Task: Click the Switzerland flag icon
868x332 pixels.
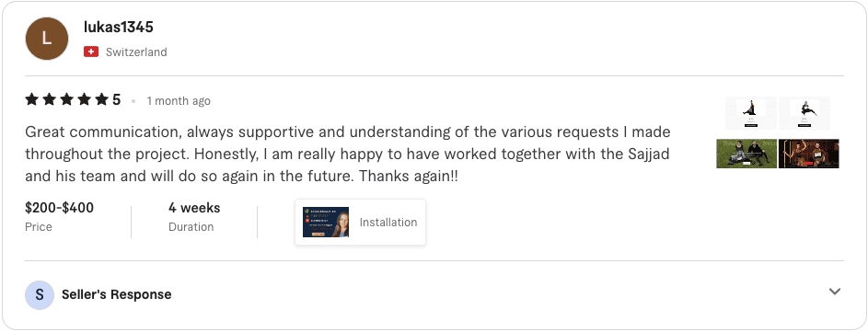Action: [x=91, y=52]
